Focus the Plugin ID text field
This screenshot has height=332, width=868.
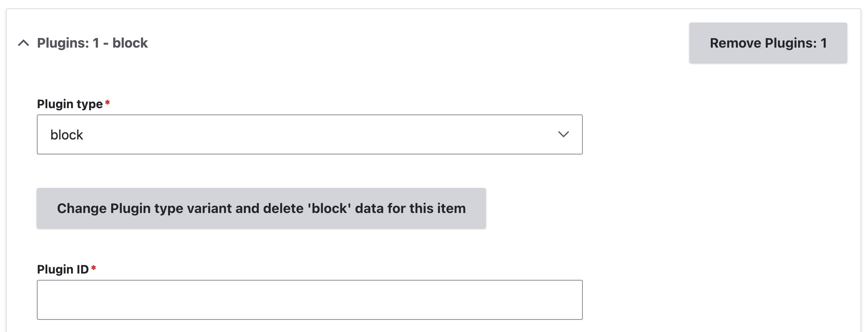coord(309,300)
